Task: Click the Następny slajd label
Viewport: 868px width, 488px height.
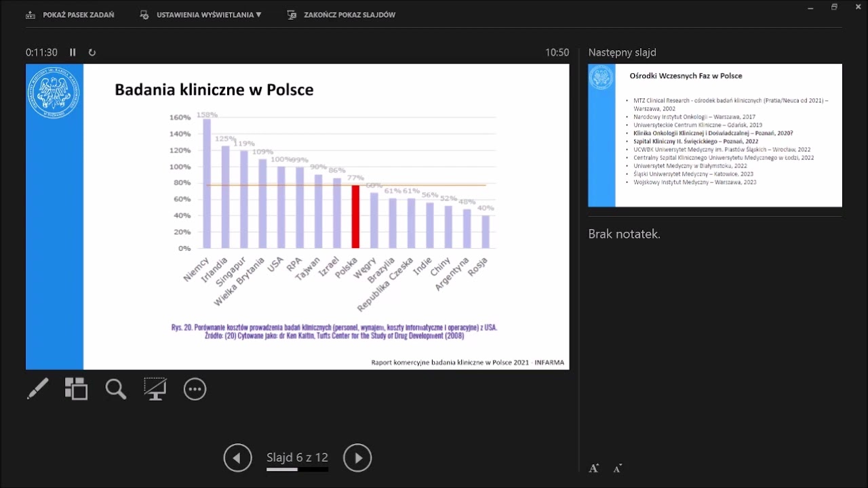Action: 622,52
